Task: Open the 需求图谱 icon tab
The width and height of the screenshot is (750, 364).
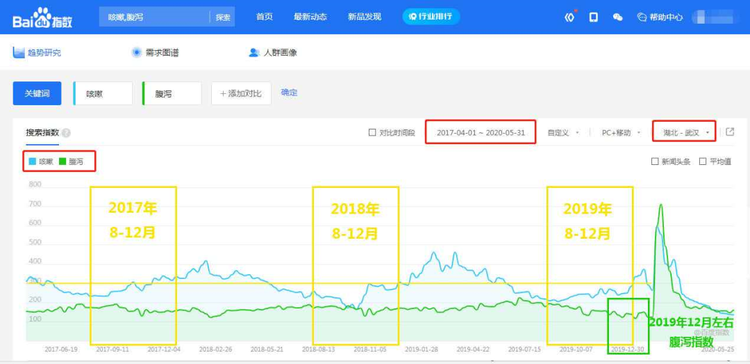Action: pyautogui.click(x=136, y=53)
